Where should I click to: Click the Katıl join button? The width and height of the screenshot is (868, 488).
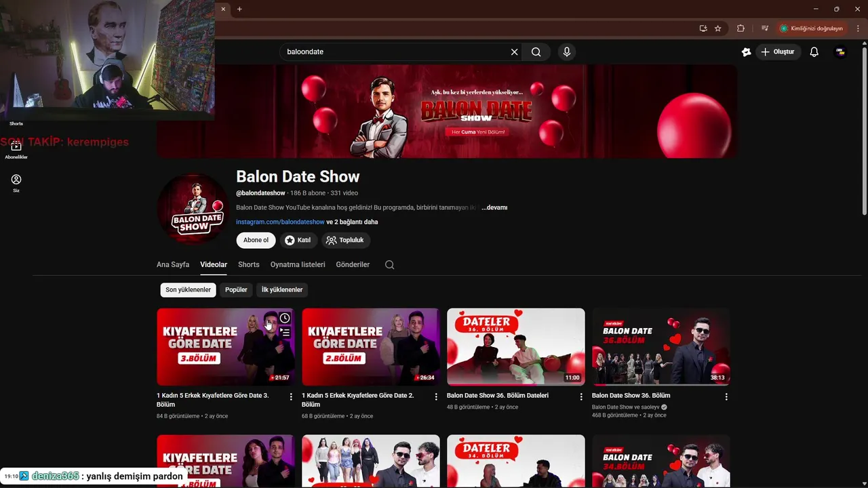[298, 240]
